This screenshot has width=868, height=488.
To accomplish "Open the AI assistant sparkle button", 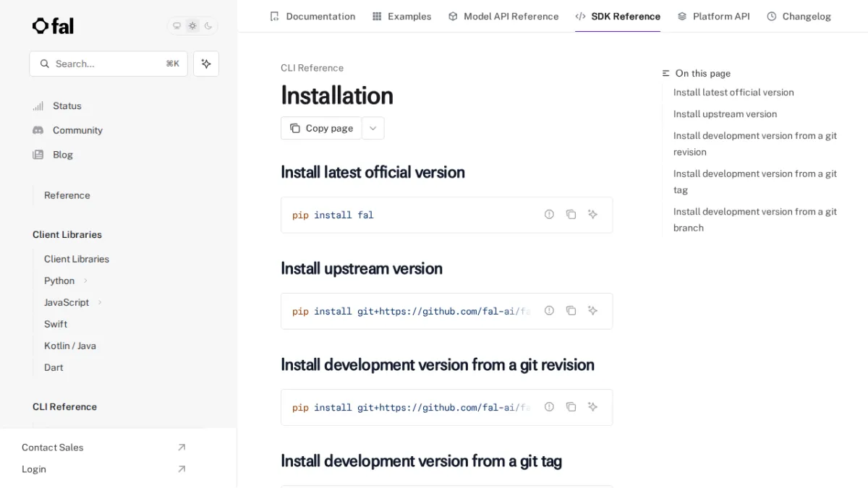I will 206,64.
